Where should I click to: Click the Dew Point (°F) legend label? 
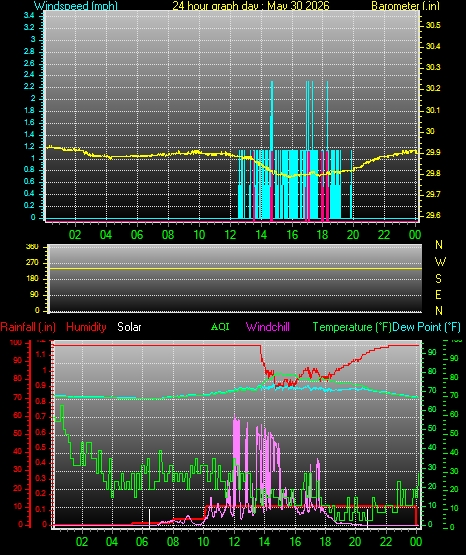coord(427,327)
